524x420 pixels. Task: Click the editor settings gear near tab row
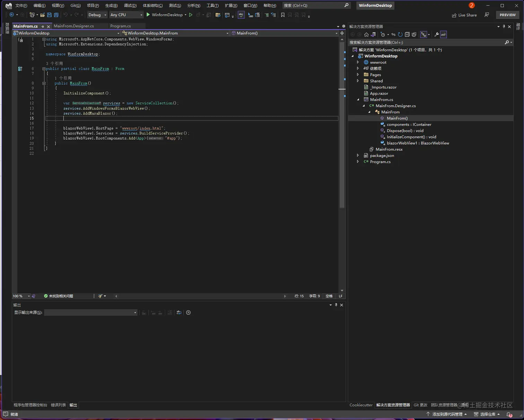click(x=344, y=26)
